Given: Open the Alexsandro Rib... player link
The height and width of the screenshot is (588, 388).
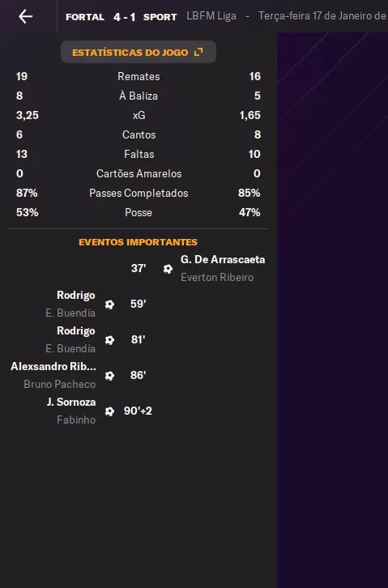Looking at the screenshot, I should (53, 366).
